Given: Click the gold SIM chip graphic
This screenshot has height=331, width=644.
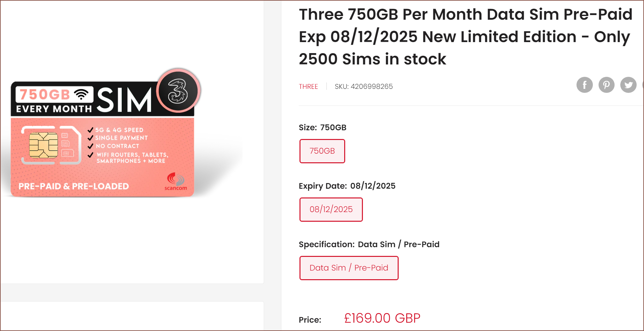Looking at the screenshot, I should [x=43, y=145].
